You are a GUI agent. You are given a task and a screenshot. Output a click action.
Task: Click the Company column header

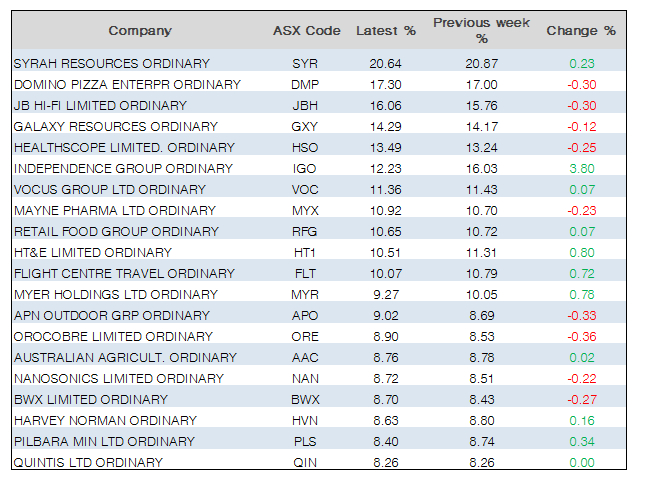(140, 31)
